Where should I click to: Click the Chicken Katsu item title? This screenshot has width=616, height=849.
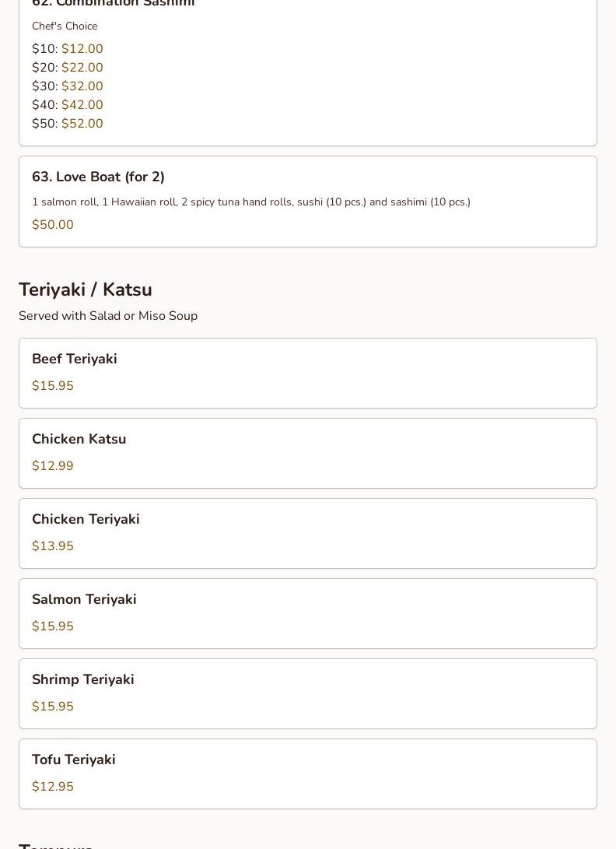point(79,439)
